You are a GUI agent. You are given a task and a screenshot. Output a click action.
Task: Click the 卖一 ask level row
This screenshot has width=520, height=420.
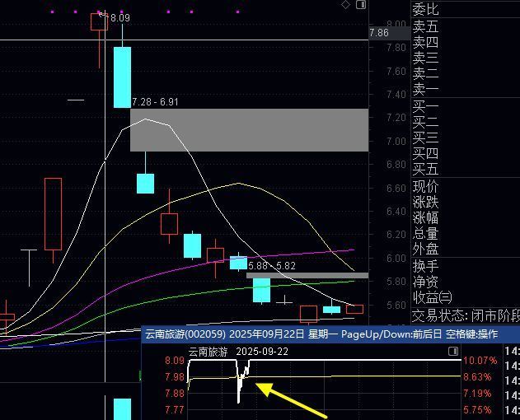point(426,90)
